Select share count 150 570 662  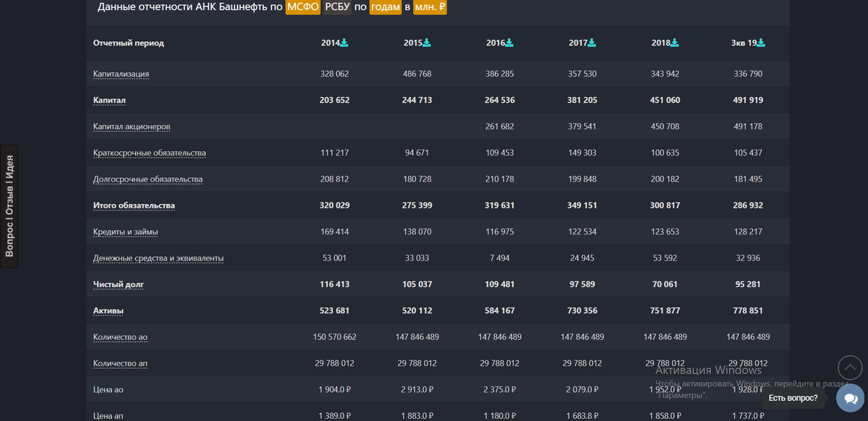pyautogui.click(x=334, y=337)
